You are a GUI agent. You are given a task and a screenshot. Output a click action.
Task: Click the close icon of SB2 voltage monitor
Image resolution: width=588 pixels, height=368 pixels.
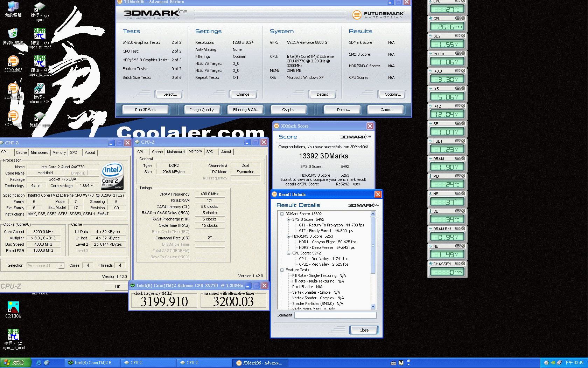click(463, 36)
